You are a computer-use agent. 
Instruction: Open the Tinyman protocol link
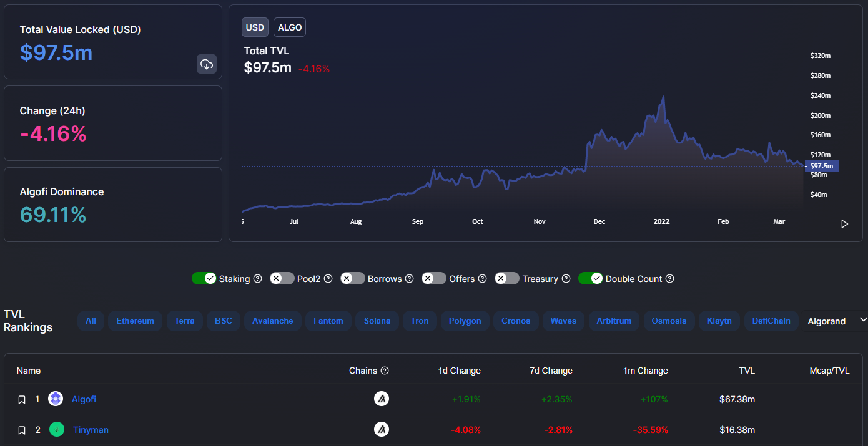click(x=91, y=430)
